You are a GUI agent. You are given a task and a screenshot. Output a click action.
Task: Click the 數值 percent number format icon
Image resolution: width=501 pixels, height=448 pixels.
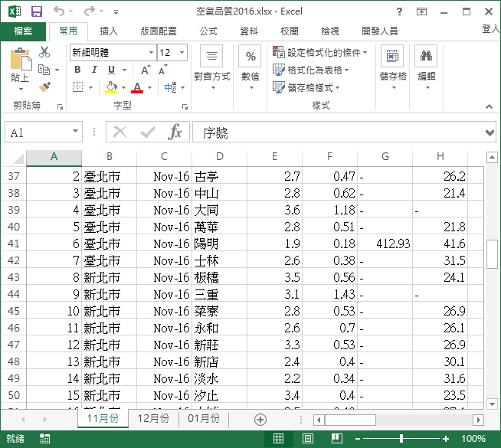pos(250,56)
